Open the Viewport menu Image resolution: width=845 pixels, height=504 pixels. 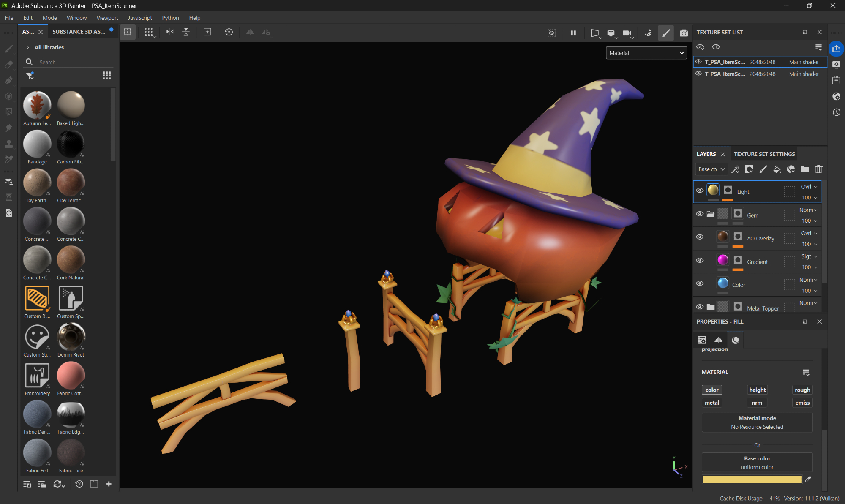coord(107,18)
